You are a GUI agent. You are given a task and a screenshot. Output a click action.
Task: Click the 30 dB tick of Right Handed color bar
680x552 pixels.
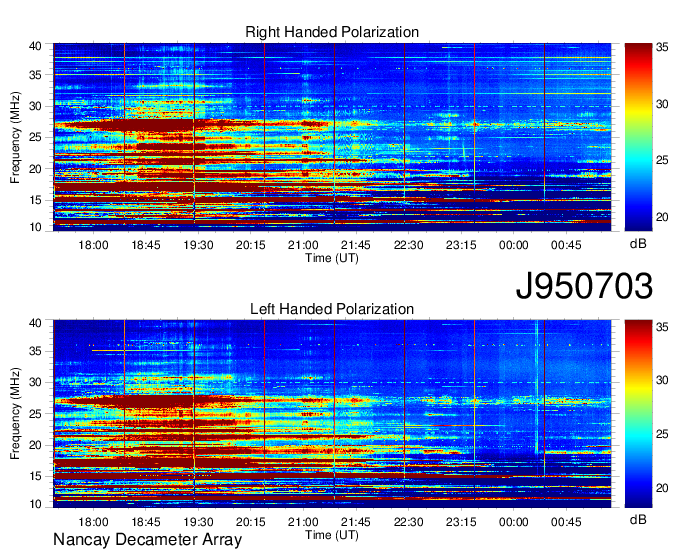[662, 104]
